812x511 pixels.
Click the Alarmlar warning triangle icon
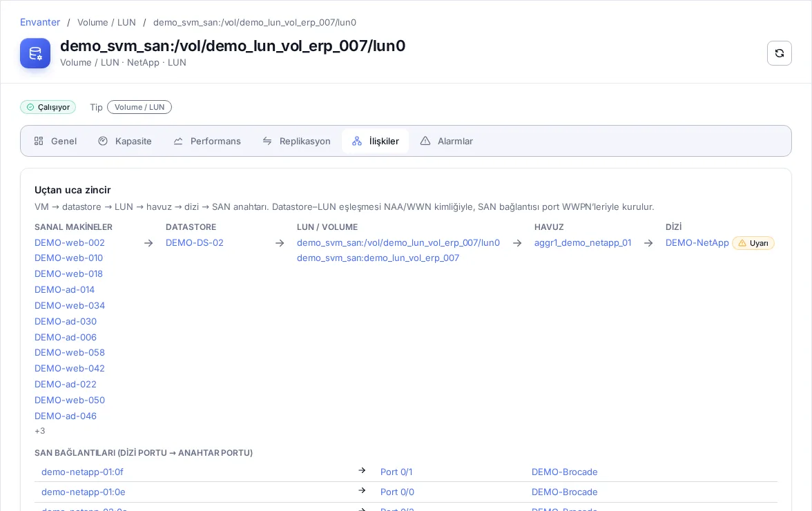pos(425,141)
